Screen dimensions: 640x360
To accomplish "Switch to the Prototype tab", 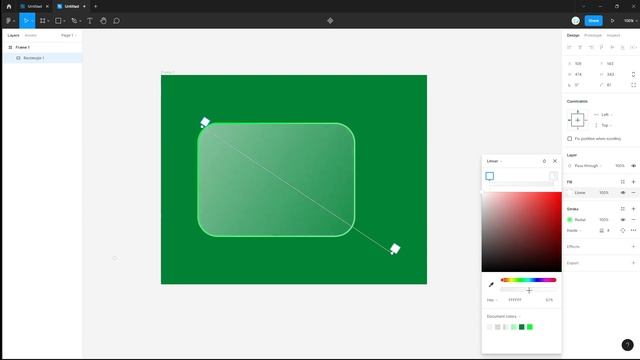I will click(x=593, y=36).
